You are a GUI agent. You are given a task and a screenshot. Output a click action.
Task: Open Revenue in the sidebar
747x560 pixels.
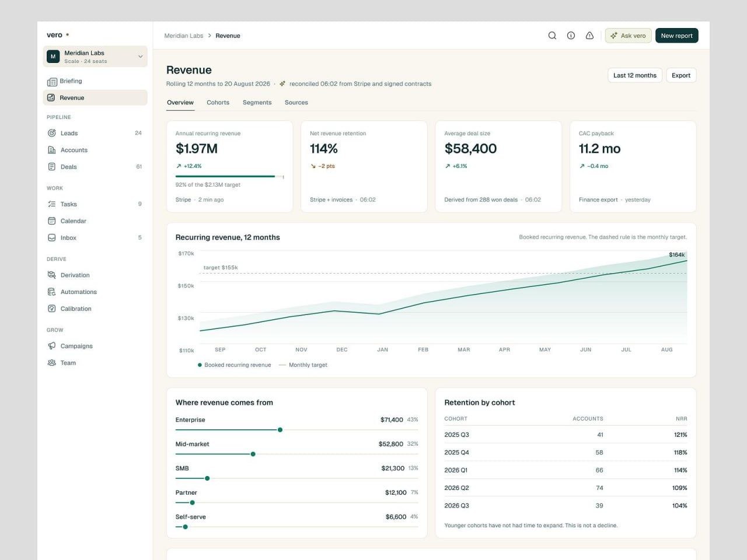(x=95, y=97)
